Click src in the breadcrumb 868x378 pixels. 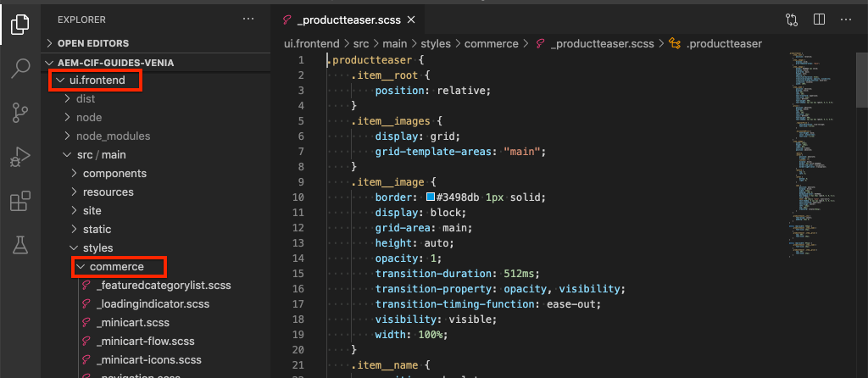(361, 43)
